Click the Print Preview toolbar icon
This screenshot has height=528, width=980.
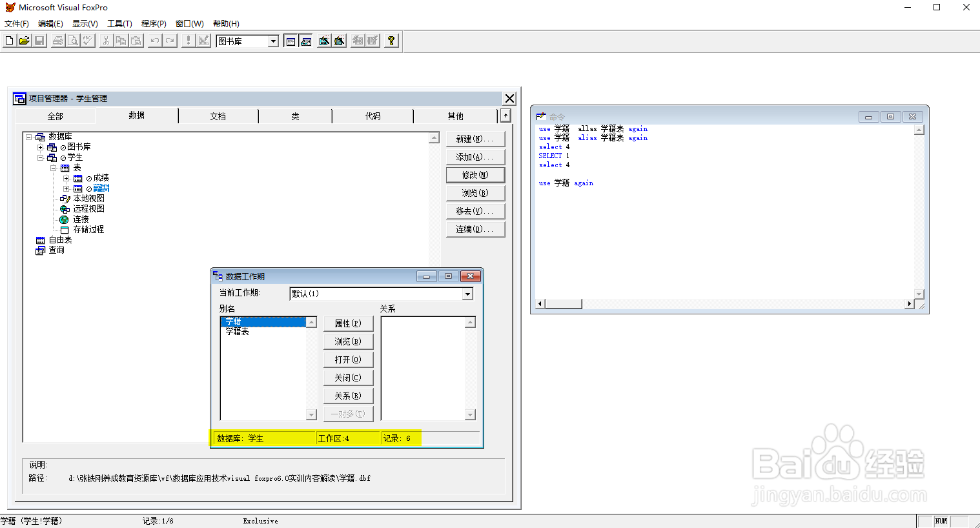(x=73, y=41)
